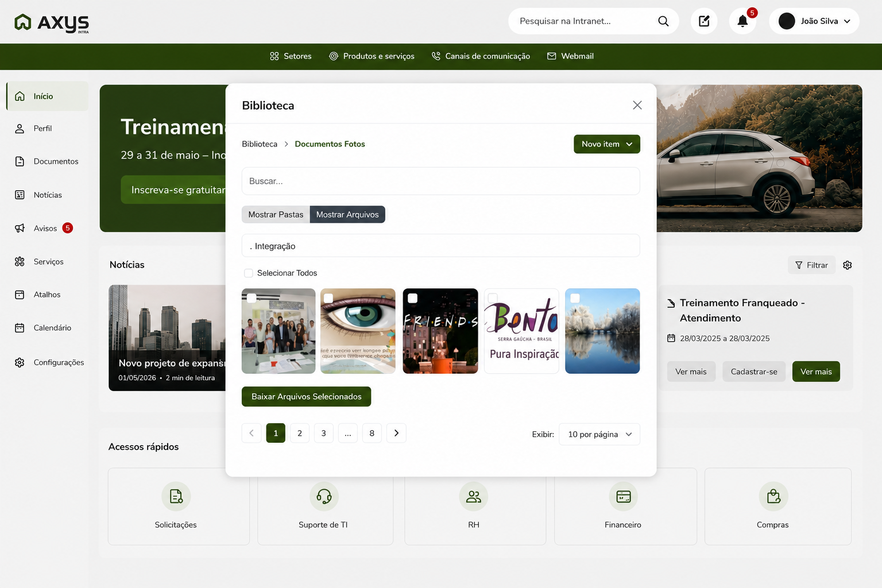Open the notifications bell icon

click(742, 21)
